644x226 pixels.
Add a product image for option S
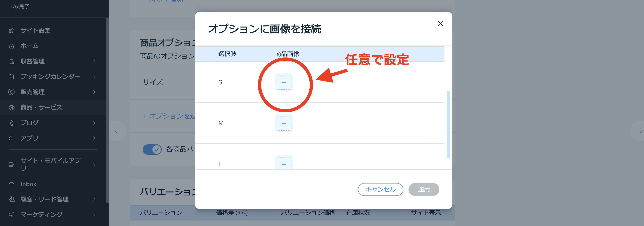coord(284,82)
